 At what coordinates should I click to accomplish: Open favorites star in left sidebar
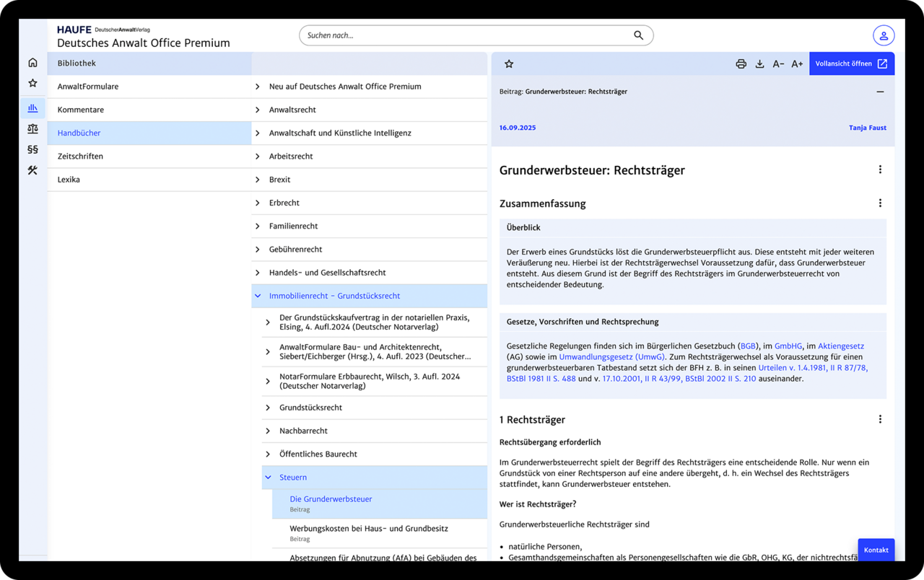(32, 84)
